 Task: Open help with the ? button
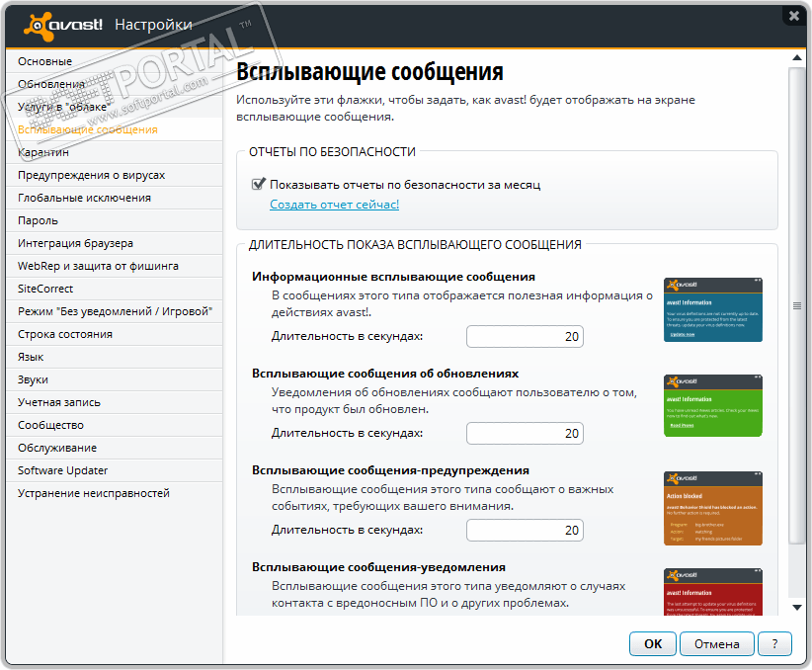[x=774, y=644]
